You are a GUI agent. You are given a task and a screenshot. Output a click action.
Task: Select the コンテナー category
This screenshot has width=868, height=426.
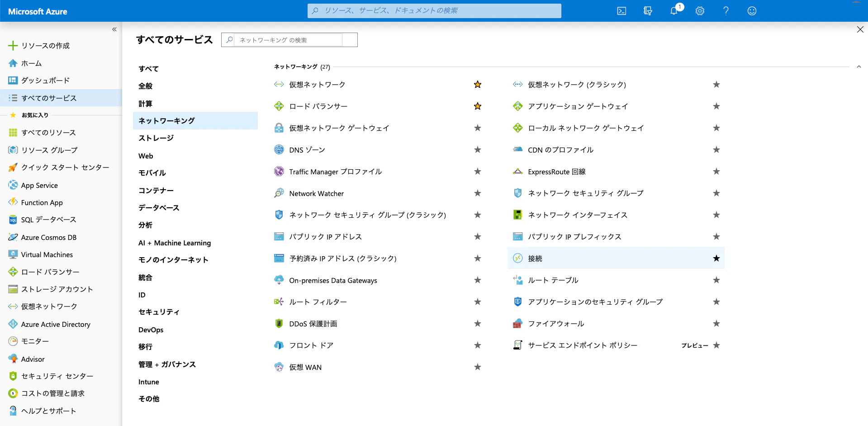(x=195, y=191)
